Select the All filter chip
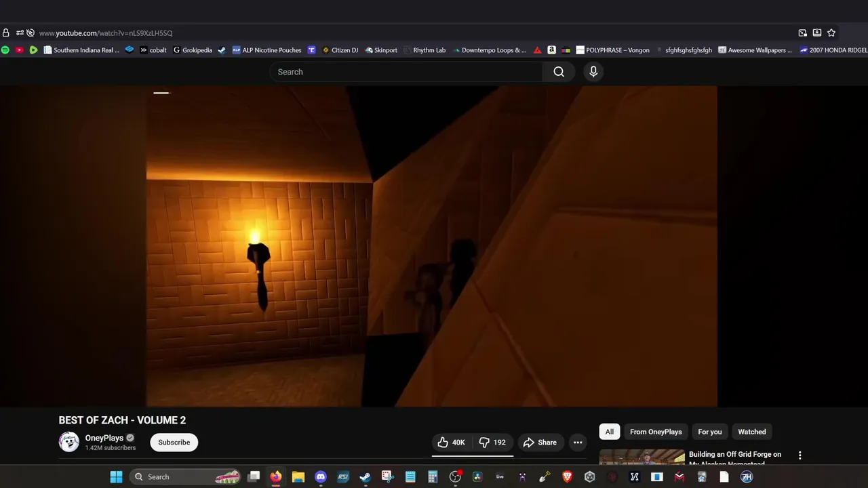 [x=610, y=432]
